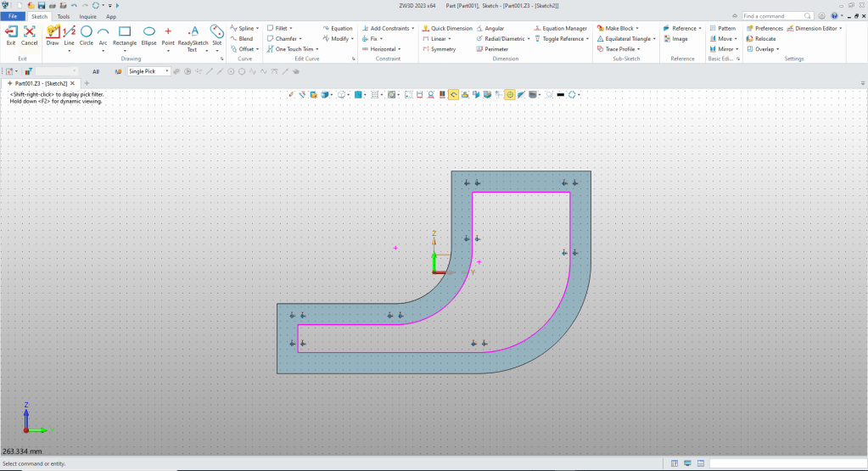Choose the Ellipse tool
The height and width of the screenshot is (471, 868).
148,34
